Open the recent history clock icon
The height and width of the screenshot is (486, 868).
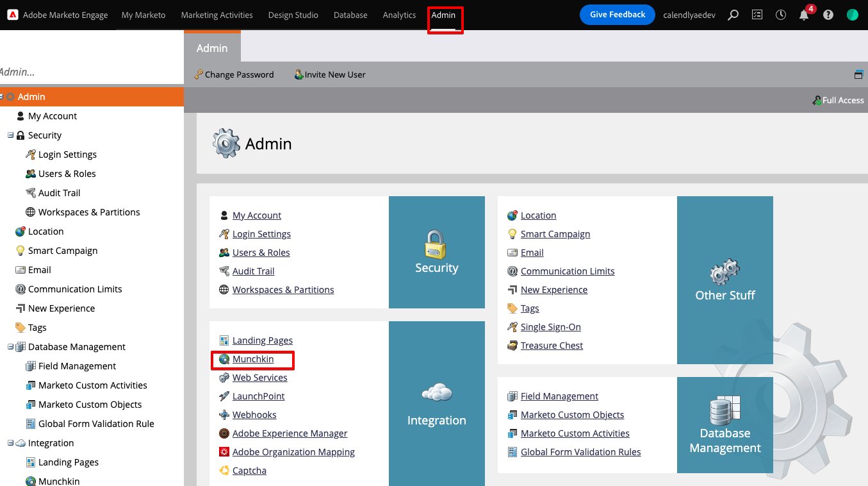(x=780, y=15)
